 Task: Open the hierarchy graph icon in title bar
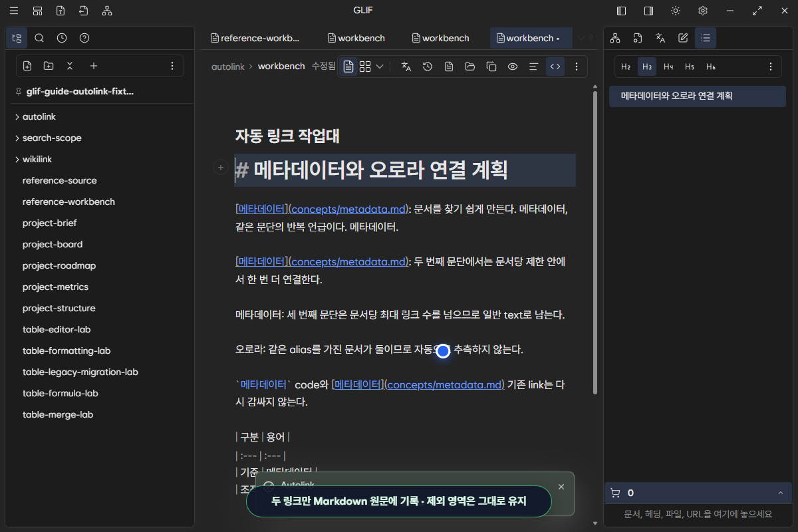click(107, 11)
